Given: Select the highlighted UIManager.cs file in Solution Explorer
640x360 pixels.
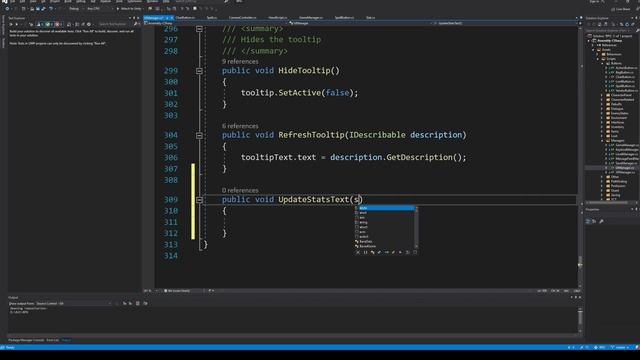Looking at the screenshot, I should tap(624, 168).
